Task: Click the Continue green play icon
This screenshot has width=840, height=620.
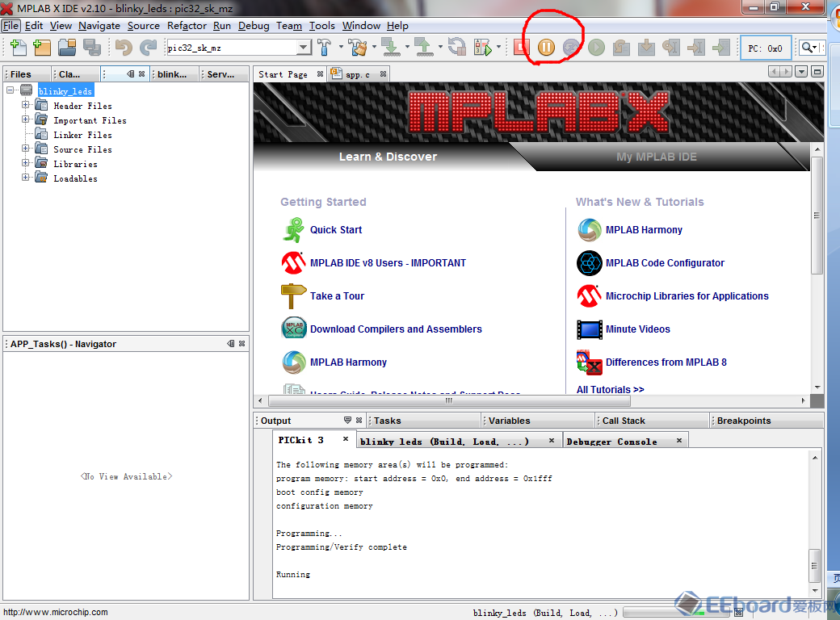Action: click(596, 48)
